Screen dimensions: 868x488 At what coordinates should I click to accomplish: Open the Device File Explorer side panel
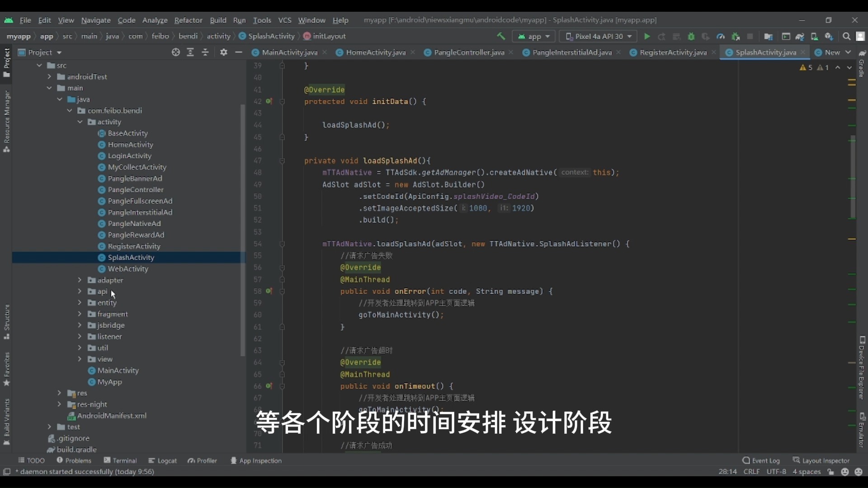click(x=862, y=368)
